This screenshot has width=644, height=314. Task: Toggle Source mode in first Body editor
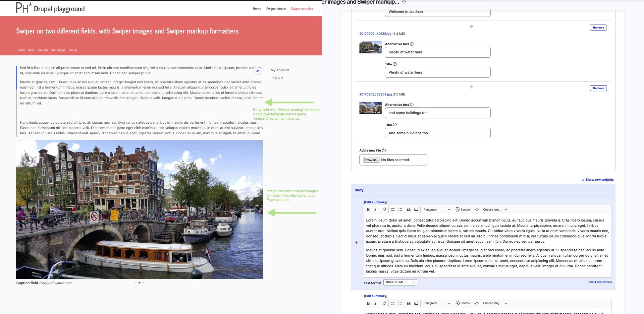pos(463,210)
